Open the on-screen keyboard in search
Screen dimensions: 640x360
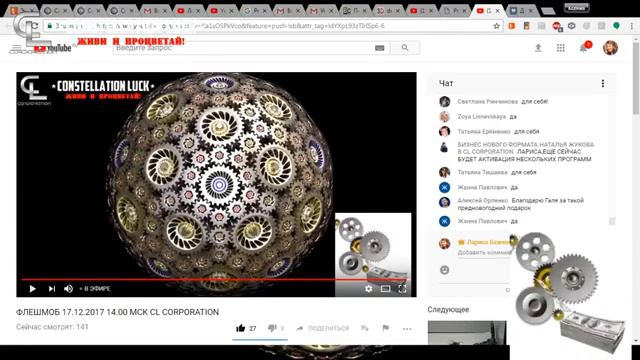[380, 48]
